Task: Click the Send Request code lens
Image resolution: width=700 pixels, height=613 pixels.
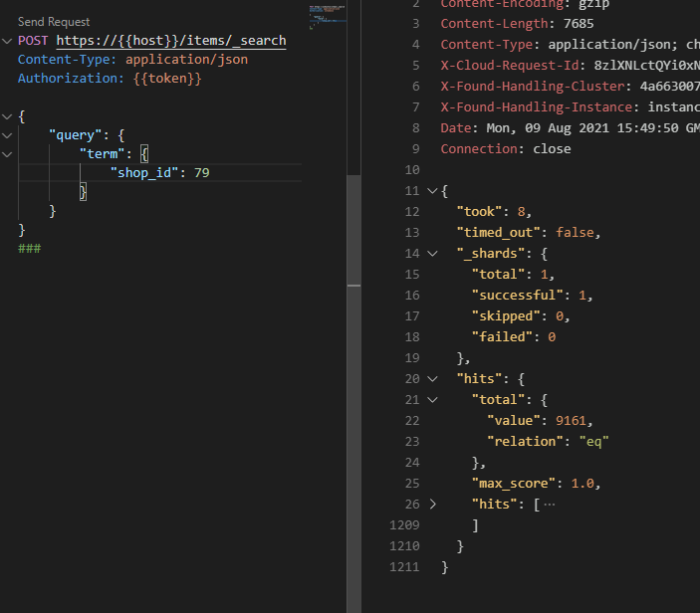Action: (x=54, y=22)
